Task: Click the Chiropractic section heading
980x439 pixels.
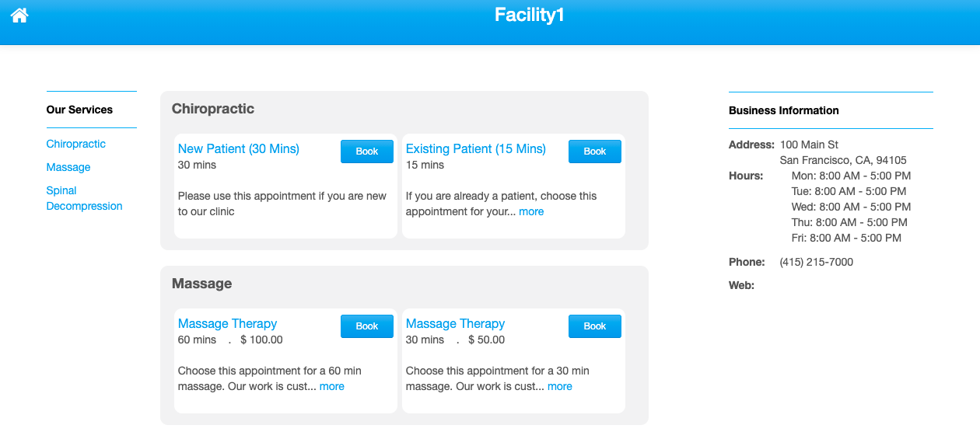Action: 213,109
